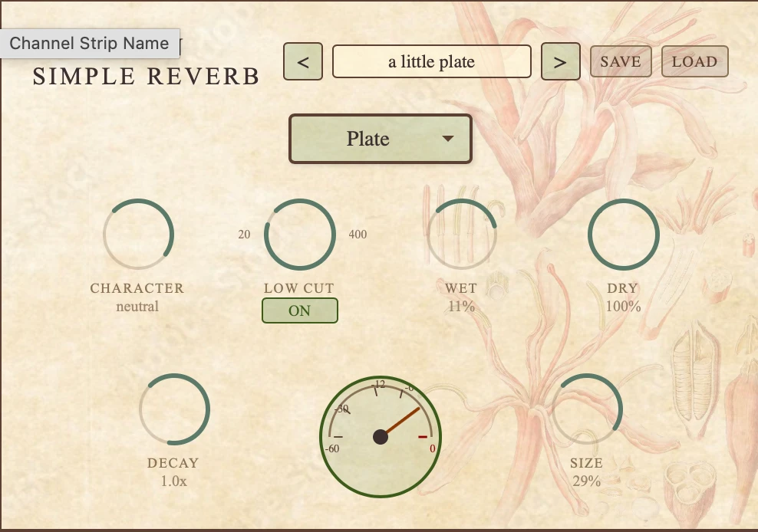
Task: Click the Decay 1.0x value label
Action: tap(173, 481)
